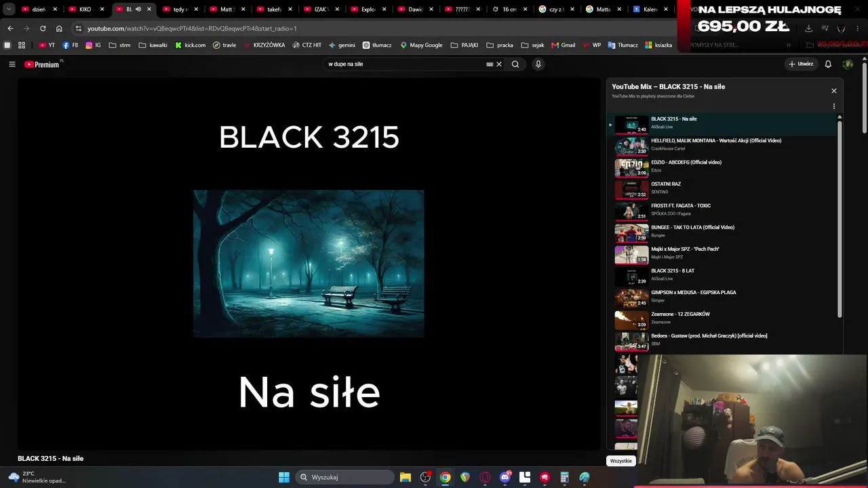Viewport: 868px width, 488px height.
Task: Open the travle bookmark
Action: (x=224, y=45)
